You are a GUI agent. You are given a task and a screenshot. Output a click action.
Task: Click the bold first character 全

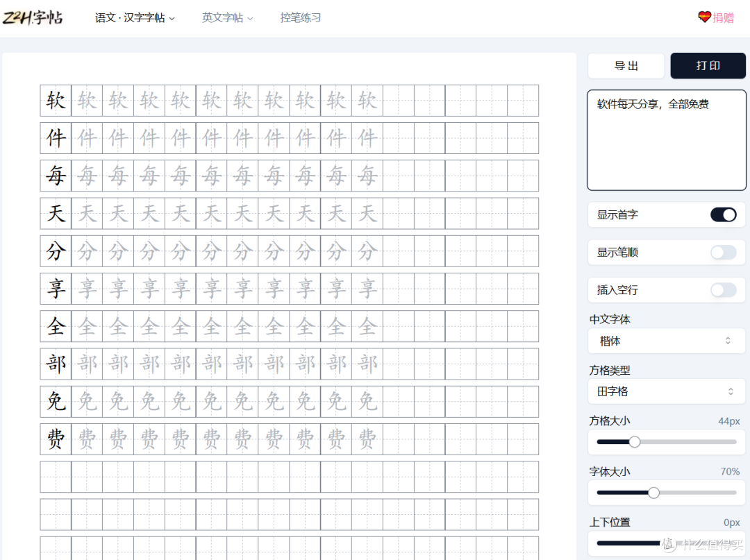(56, 326)
